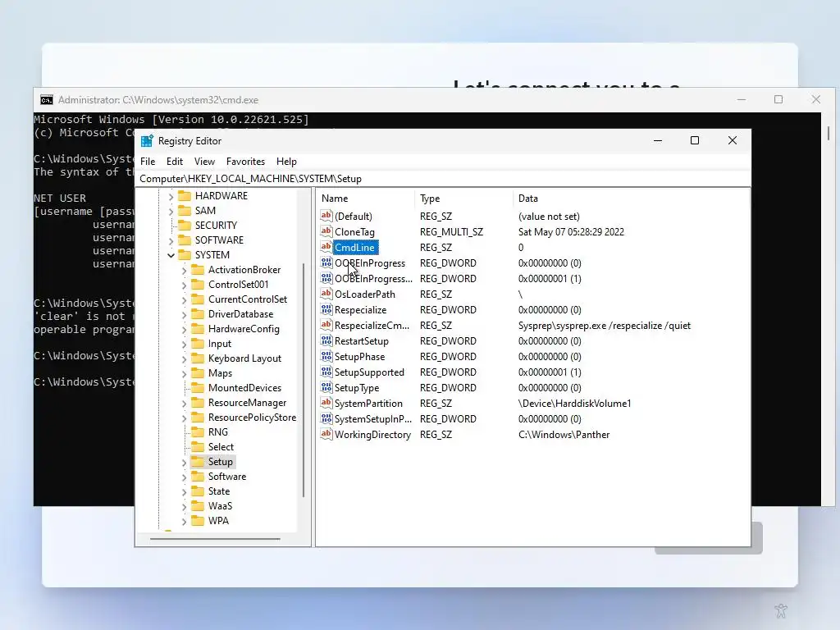The width and height of the screenshot is (840, 630).
Task: Click the cmd.exe window title icon
Action: click(x=47, y=100)
